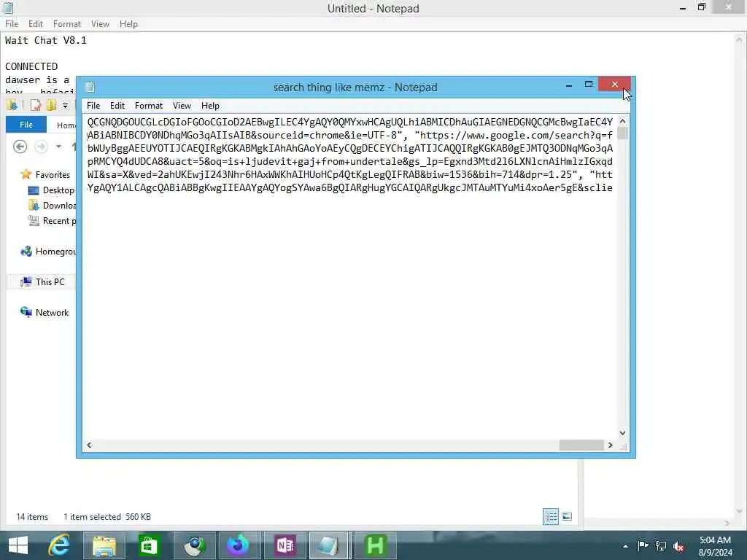Image resolution: width=747 pixels, height=560 pixels.
Task: Click Explorer folder icon in quick access toolbar
Action: pyautogui.click(x=12, y=105)
